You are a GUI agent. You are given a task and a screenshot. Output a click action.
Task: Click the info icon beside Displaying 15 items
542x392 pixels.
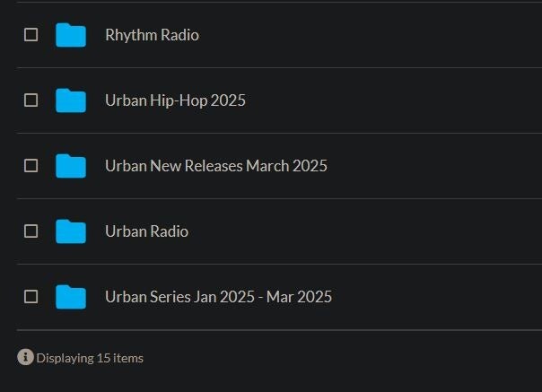click(x=25, y=357)
